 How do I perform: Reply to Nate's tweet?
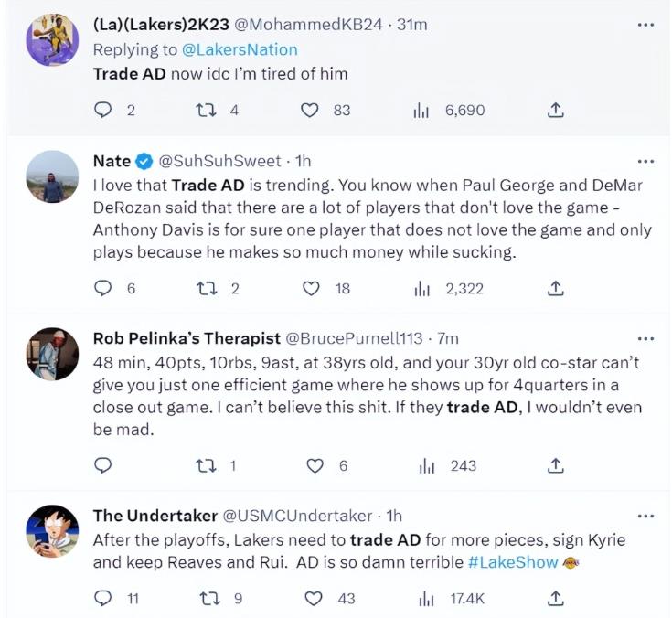103,288
